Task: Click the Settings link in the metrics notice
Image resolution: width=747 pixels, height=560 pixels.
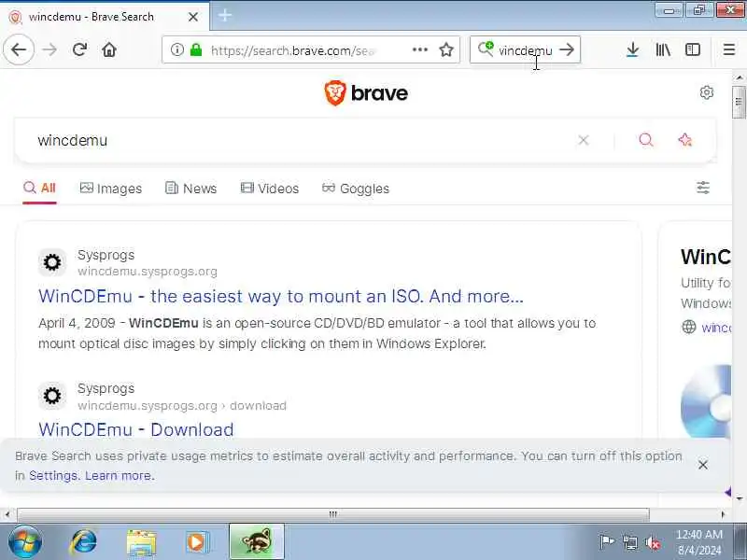Action: (53, 475)
